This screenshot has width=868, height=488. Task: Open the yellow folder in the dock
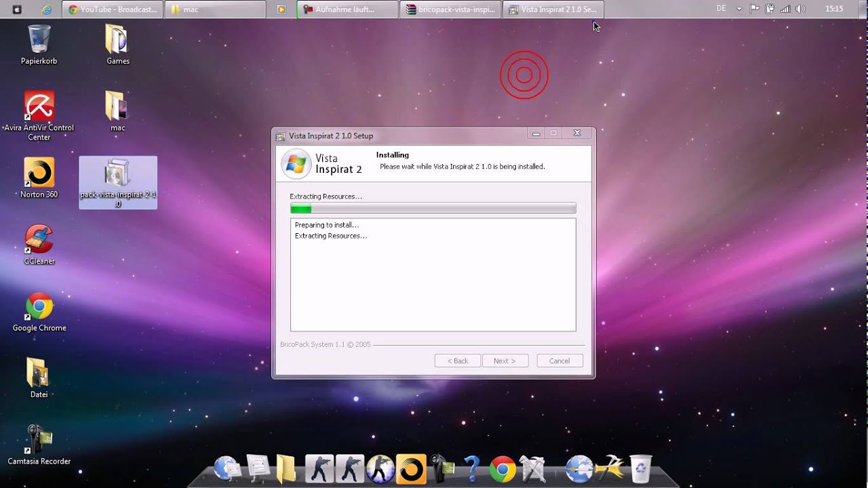coord(286,468)
